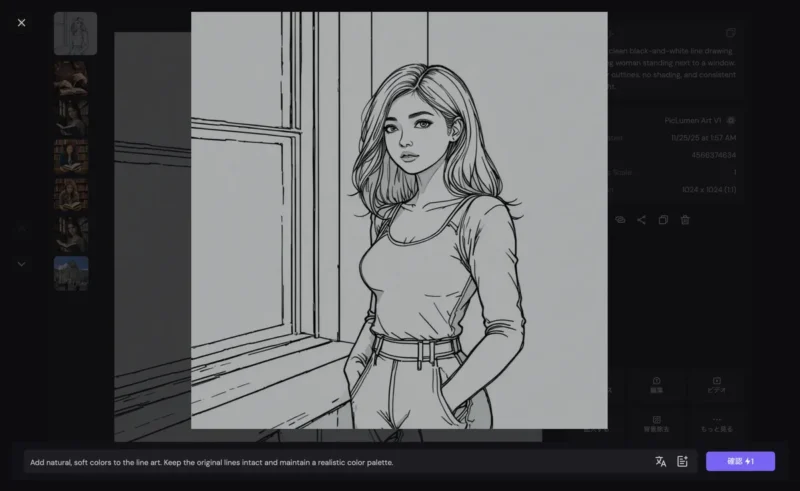Click the share icon in details panel

pos(641,220)
